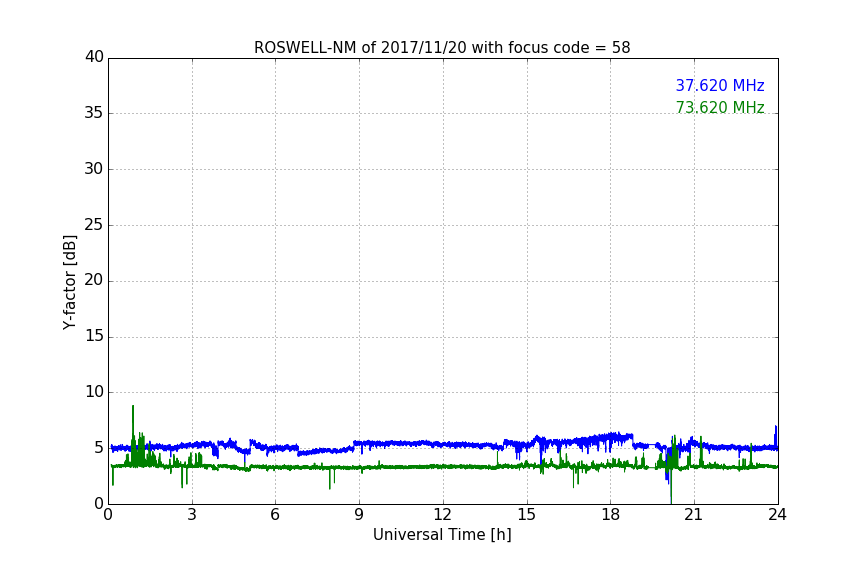Click the green dip reaching zero after hour 20
This screenshot has height=576, width=864.
coord(671,488)
